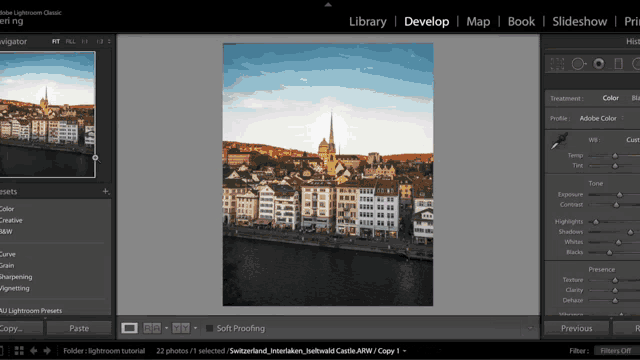Open the Grain presets group

(x=7, y=266)
